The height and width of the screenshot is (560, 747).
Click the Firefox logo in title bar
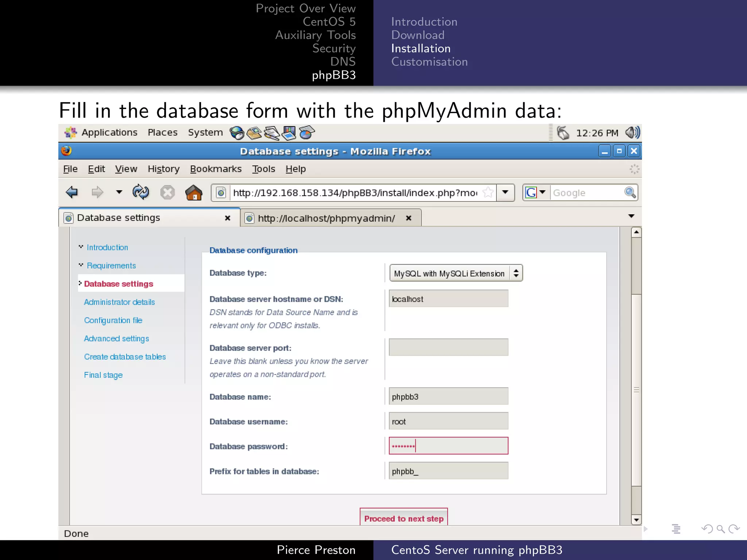pos(66,151)
